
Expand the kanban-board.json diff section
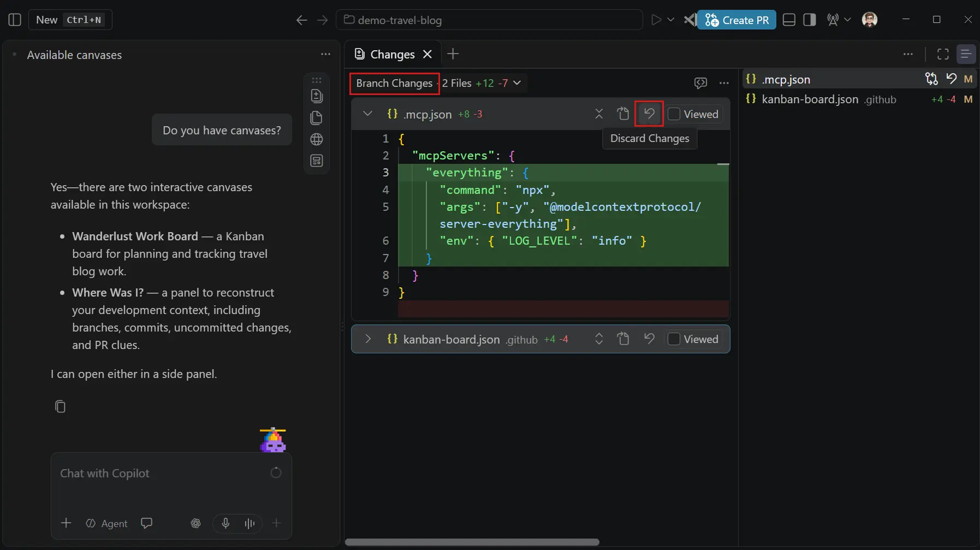click(367, 339)
